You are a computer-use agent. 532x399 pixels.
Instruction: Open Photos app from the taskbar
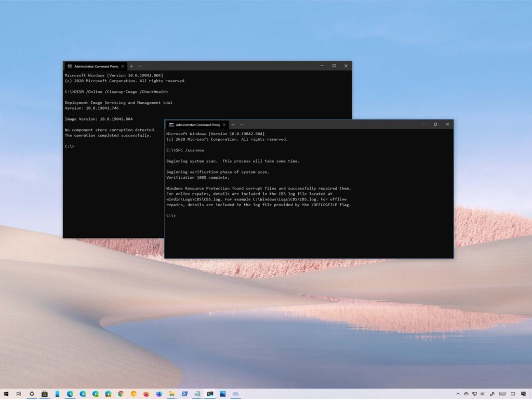point(222,394)
